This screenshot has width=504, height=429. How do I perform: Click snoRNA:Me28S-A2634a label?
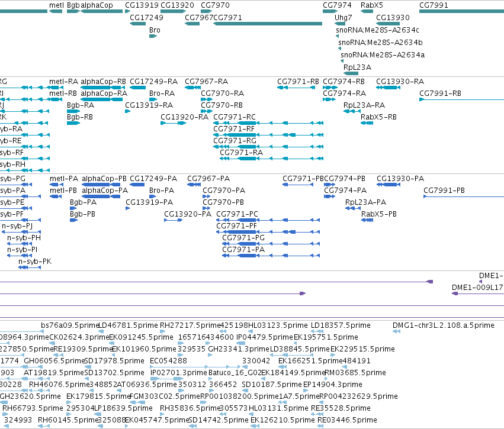[383, 55]
